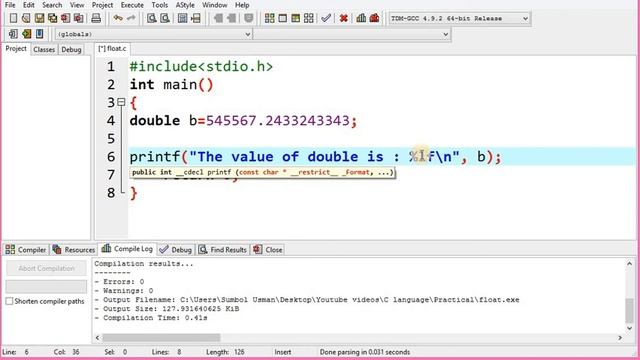Click the Toggle bookmark icon
Viewport: 640px width, 360px height.
(26, 34)
